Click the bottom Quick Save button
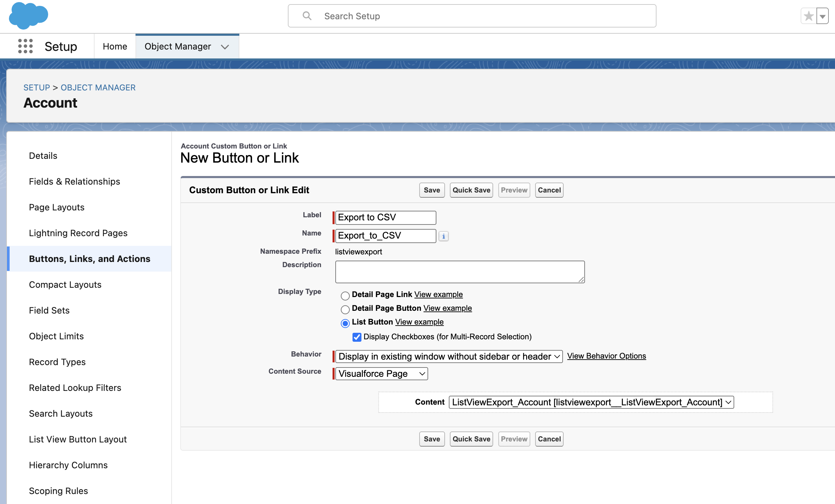This screenshot has height=504, width=835. pos(471,439)
